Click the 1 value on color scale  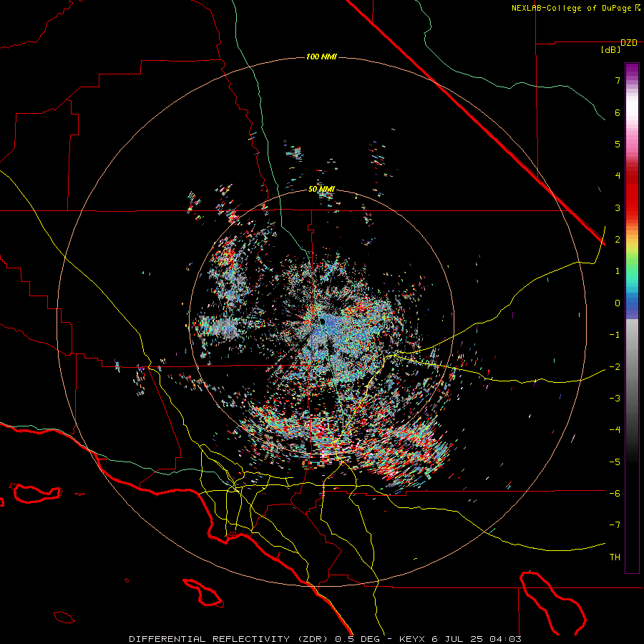pos(618,271)
